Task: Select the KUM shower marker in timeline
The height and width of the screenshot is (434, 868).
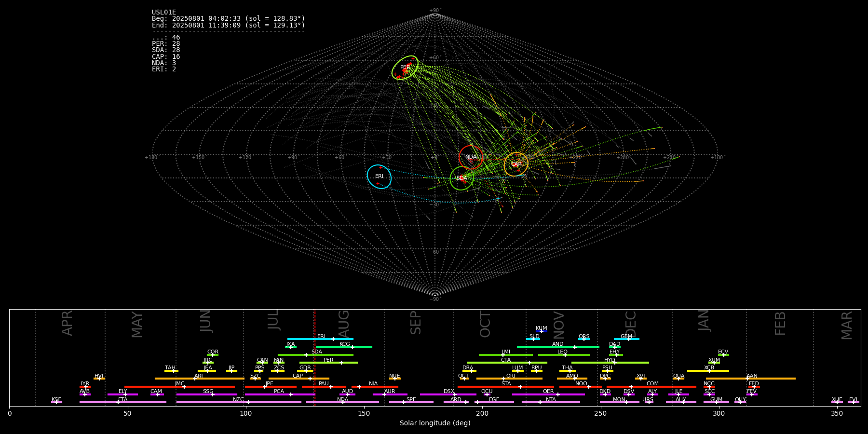Action: click(x=542, y=331)
